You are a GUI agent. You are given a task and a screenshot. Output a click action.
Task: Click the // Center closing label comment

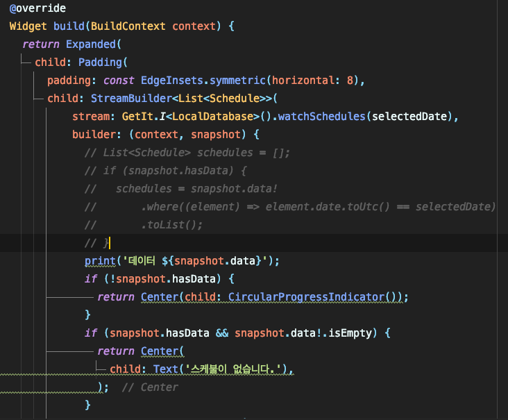[x=150, y=387]
